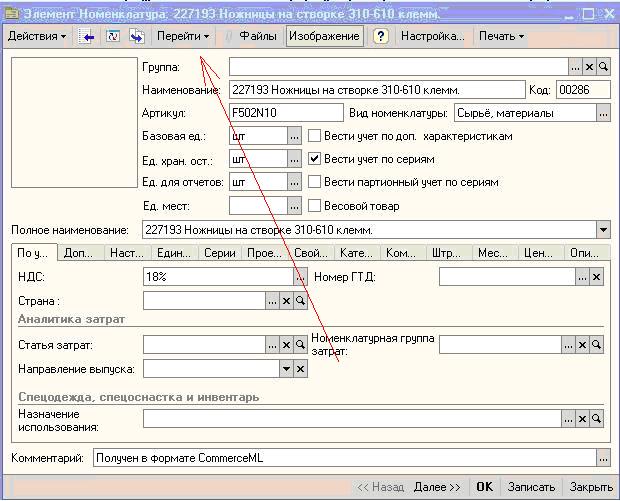Open the Перейти menu
Screen dimensions: 620x501
coord(183,36)
